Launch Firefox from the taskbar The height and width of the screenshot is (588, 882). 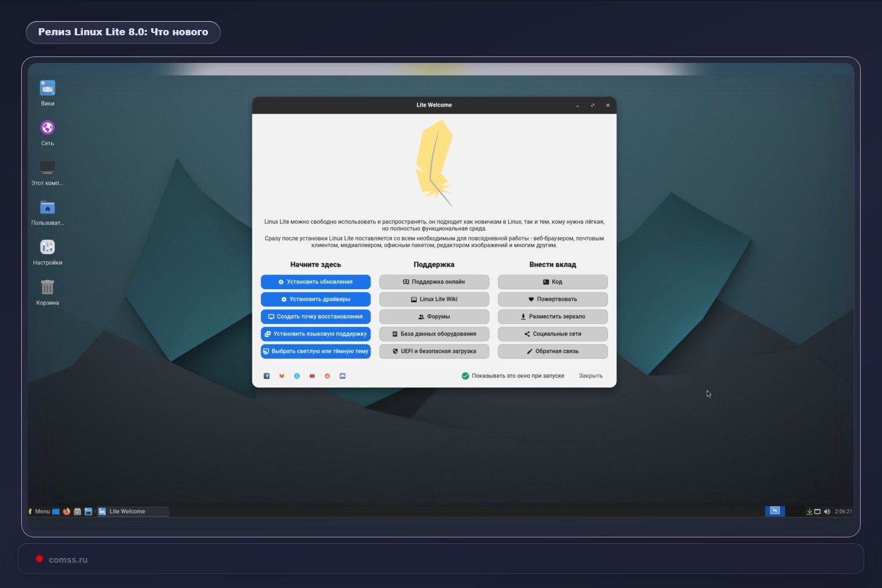pyautogui.click(x=66, y=512)
